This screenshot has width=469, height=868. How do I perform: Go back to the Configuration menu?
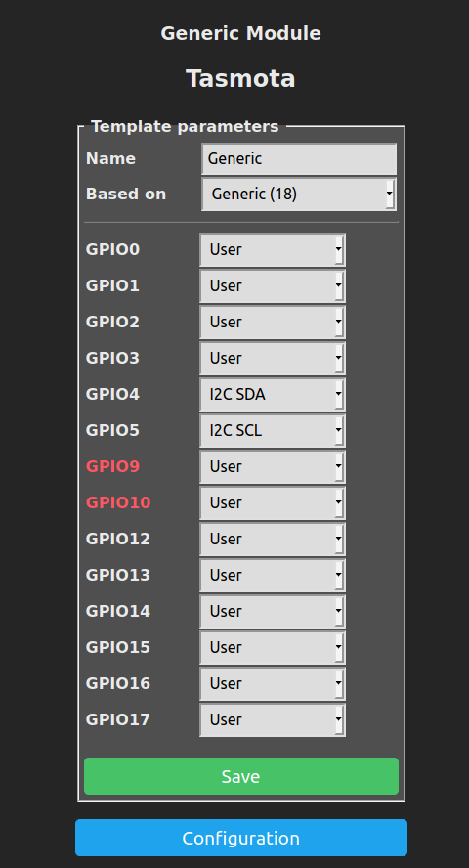241,838
